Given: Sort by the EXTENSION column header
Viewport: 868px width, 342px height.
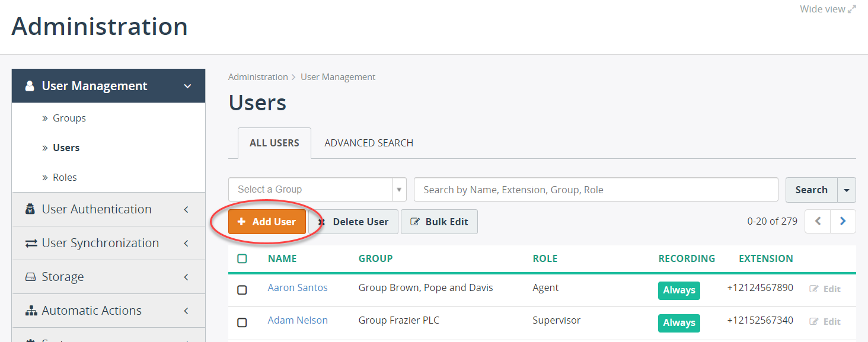Looking at the screenshot, I should click(766, 258).
